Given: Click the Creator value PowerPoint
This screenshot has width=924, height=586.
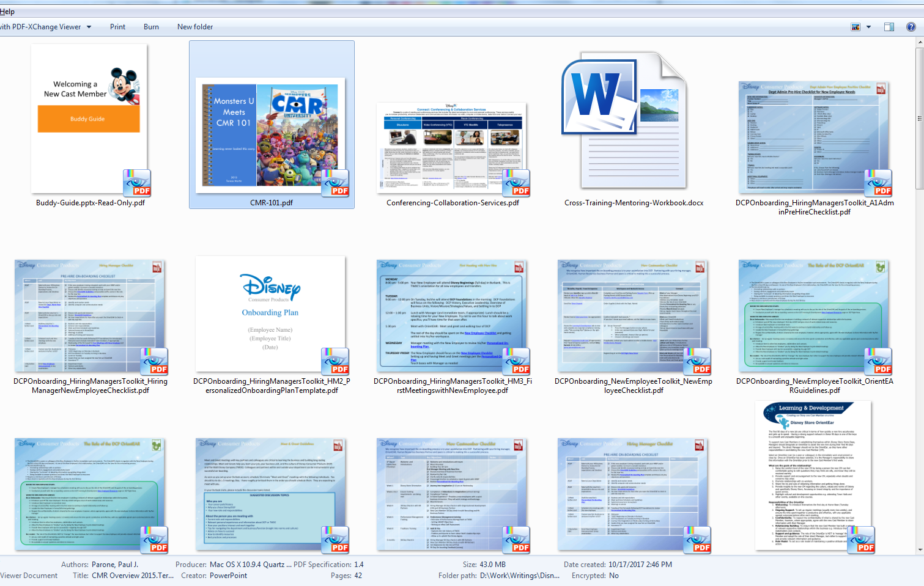Looking at the screenshot, I should 228,576.
